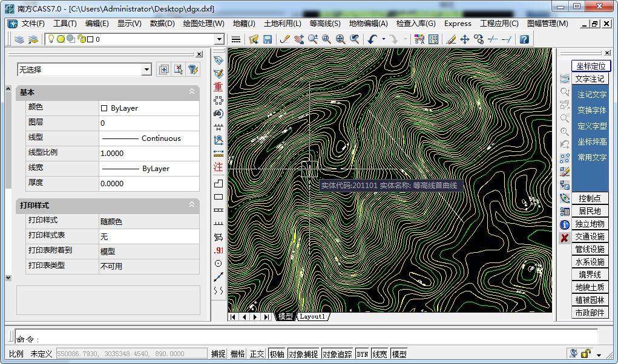Open the 无选择 selection dropdown
The width and height of the screenshot is (618, 364).
(x=146, y=70)
